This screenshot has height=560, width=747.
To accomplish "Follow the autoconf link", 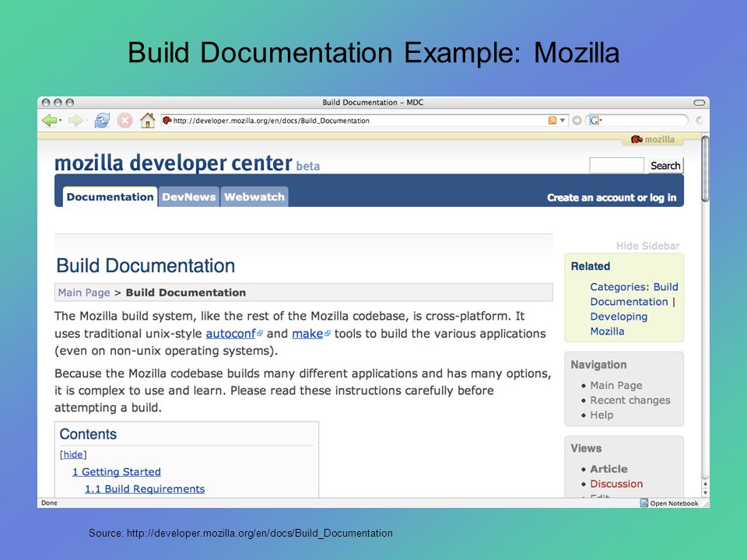I will click(231, 334).
